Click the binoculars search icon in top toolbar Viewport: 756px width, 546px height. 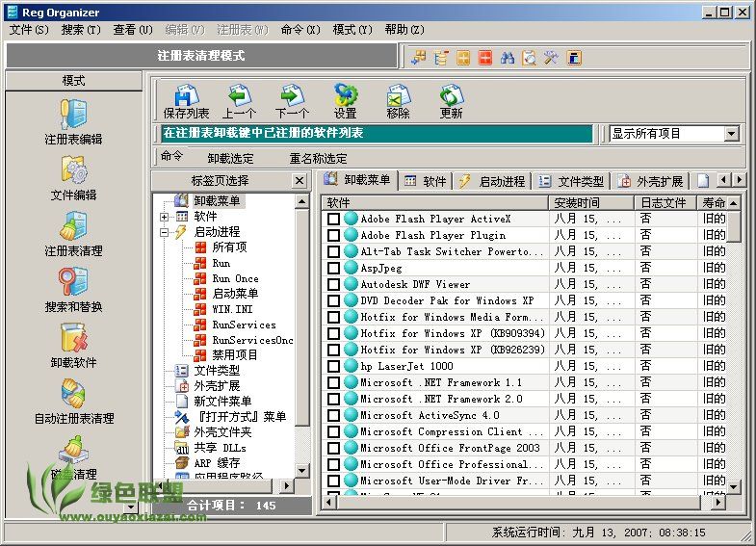click(508, 58)
